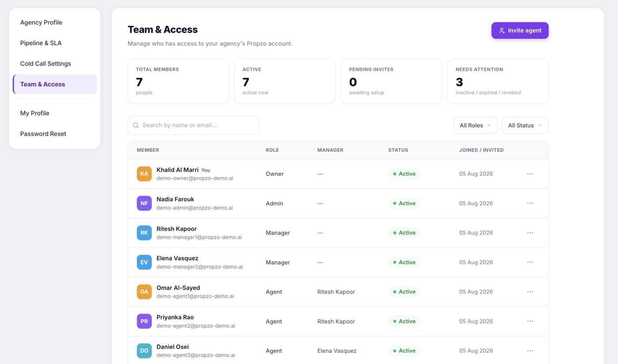
Task: Click the Invite agent button
Action: point(520,30)
